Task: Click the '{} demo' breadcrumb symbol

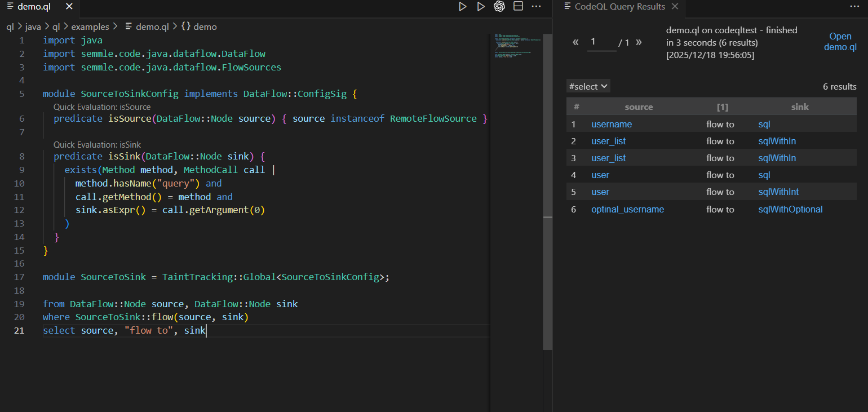Action: 199,26
